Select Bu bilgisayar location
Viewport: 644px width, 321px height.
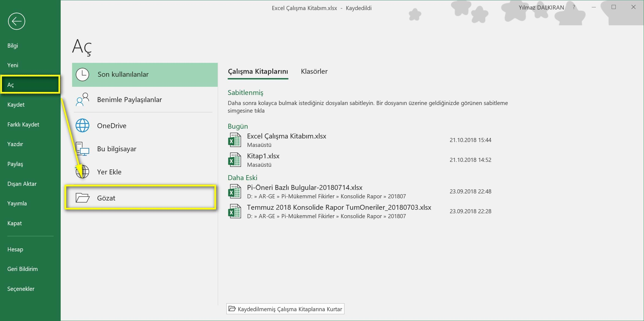click(145, 149)
